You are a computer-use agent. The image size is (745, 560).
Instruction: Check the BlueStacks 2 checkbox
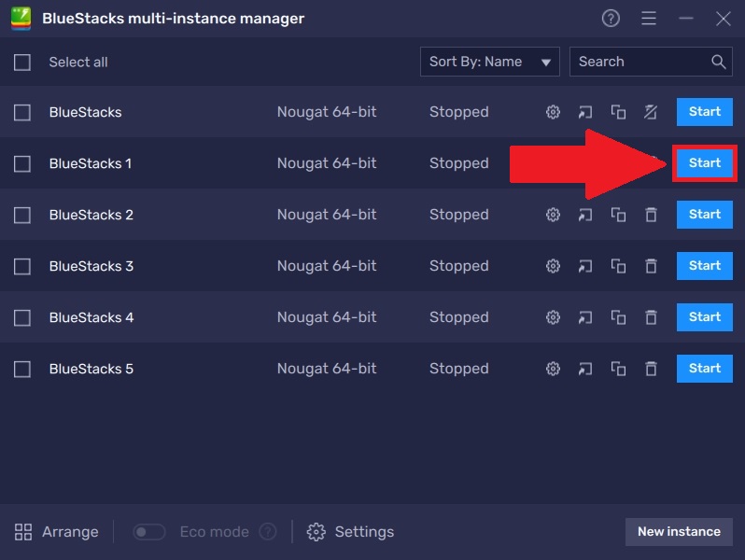(x=22, y=216)
